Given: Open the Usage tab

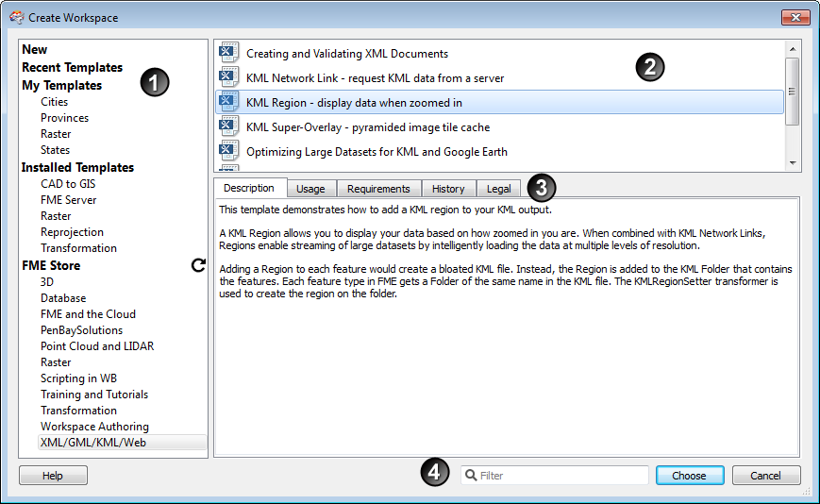Looking at the screenshot, I should [310, 189].
